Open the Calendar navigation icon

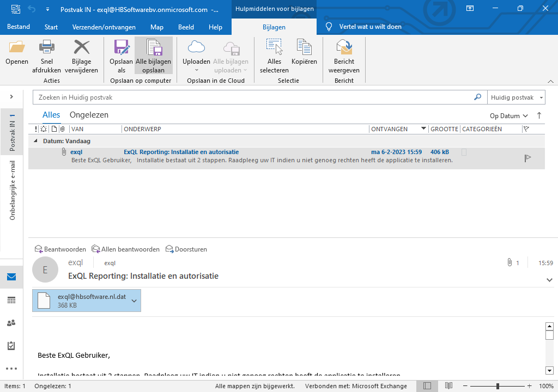click(11, 300)
